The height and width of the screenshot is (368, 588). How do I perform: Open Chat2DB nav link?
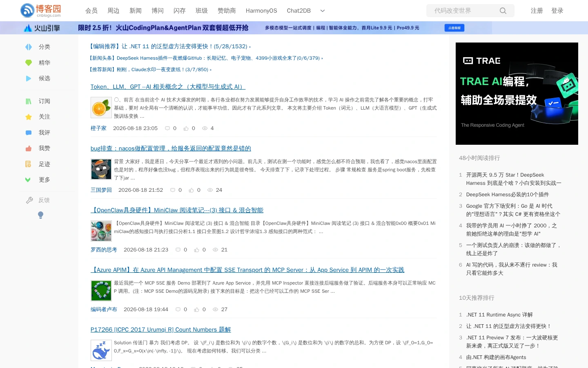click(299, 11)
